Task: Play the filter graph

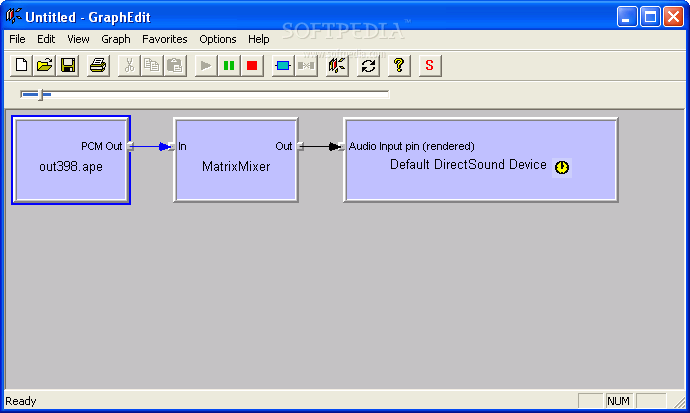Action: click(x=206, y=66)
